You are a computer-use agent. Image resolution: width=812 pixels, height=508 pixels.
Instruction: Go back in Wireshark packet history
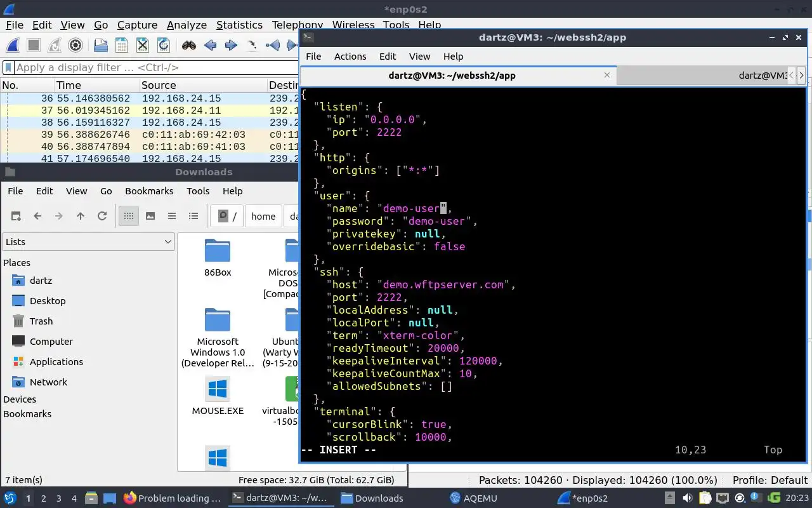coord(210,45)
